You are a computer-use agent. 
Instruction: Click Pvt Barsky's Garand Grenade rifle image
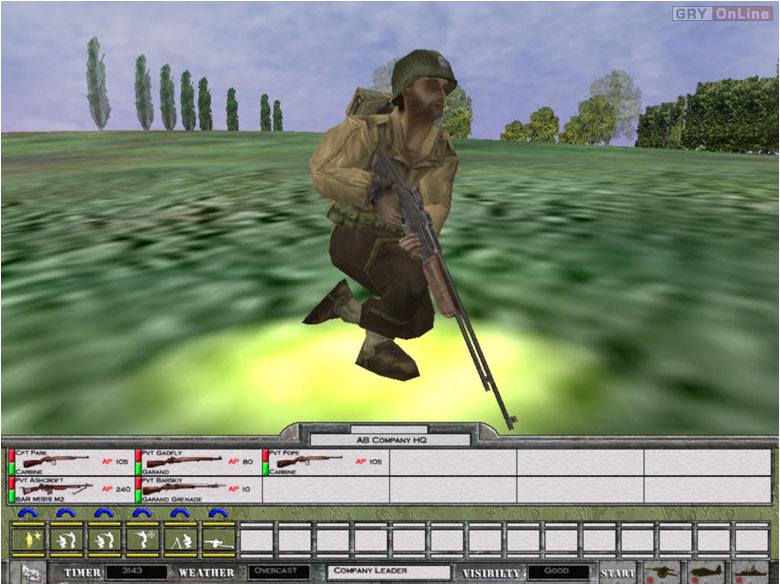183,488
